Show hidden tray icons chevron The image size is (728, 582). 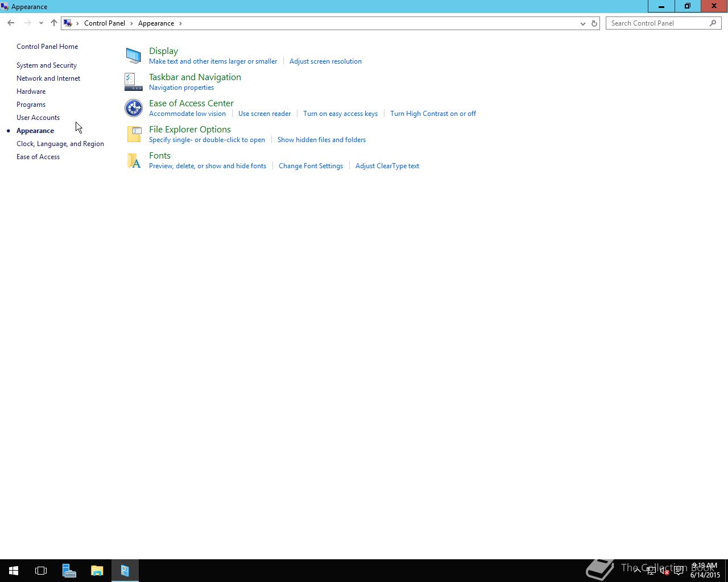638,569
